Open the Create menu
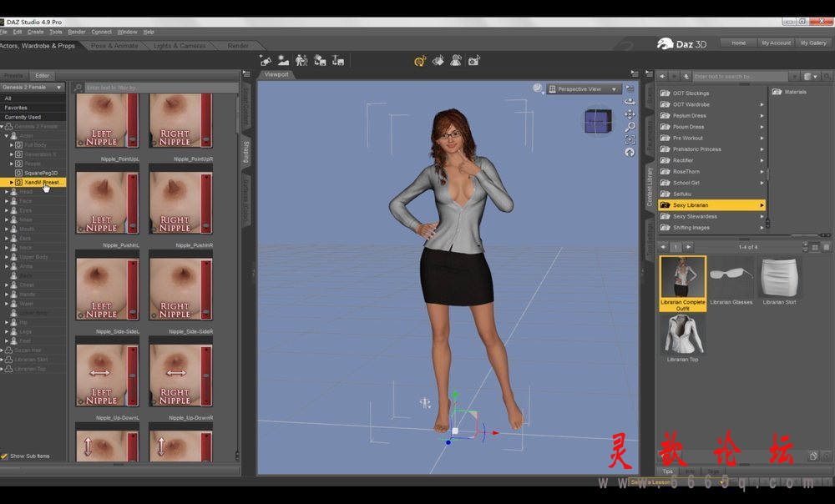This screenshot has height=504, width=835. (36, 32)
